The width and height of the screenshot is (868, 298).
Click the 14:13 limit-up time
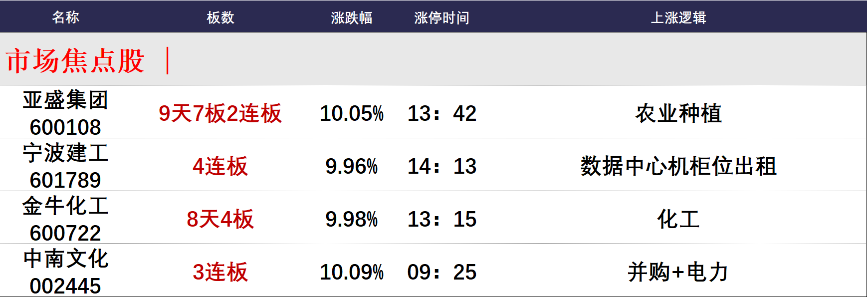(441, 166)
